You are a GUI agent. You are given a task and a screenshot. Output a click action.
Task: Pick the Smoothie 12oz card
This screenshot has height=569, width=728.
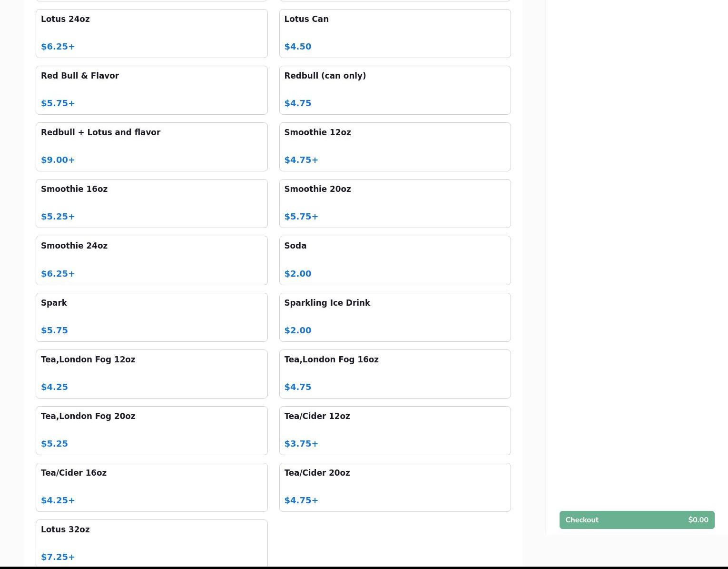pyautogui.click(x=394, y=147)
